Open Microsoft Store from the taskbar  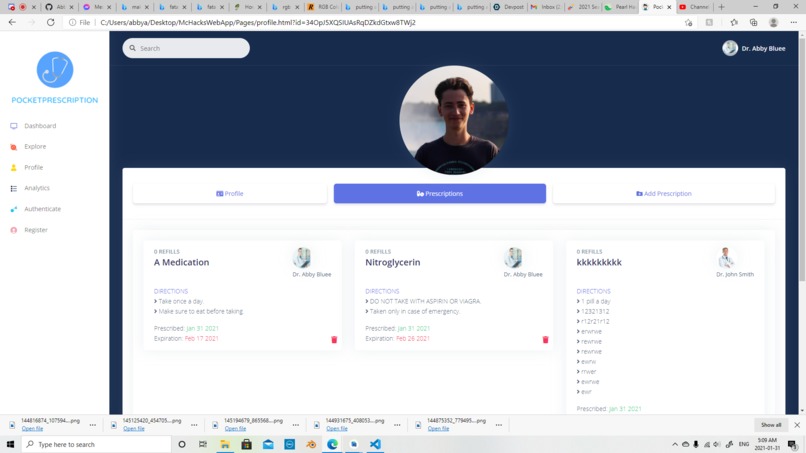click(x=246, y=444)
